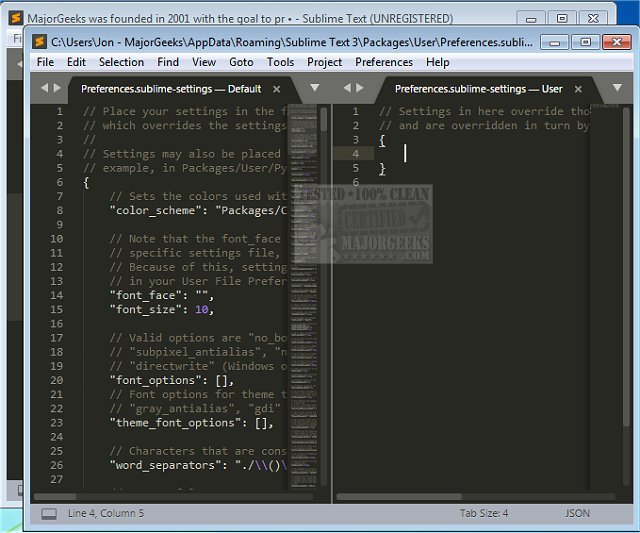640x533 pixels.
Task: Open the Find menu
Action: [x=168, y=62]
